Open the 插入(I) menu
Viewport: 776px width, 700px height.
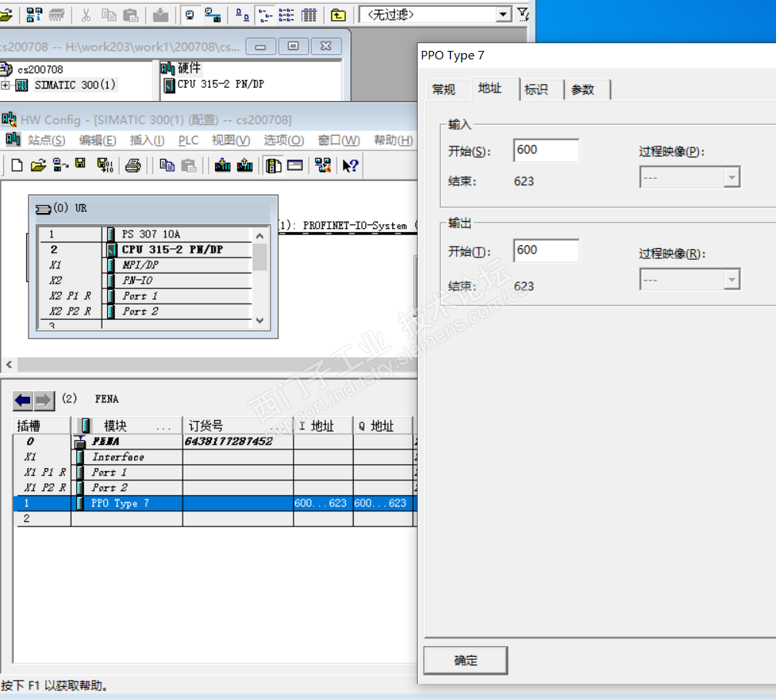click(147, 140)
